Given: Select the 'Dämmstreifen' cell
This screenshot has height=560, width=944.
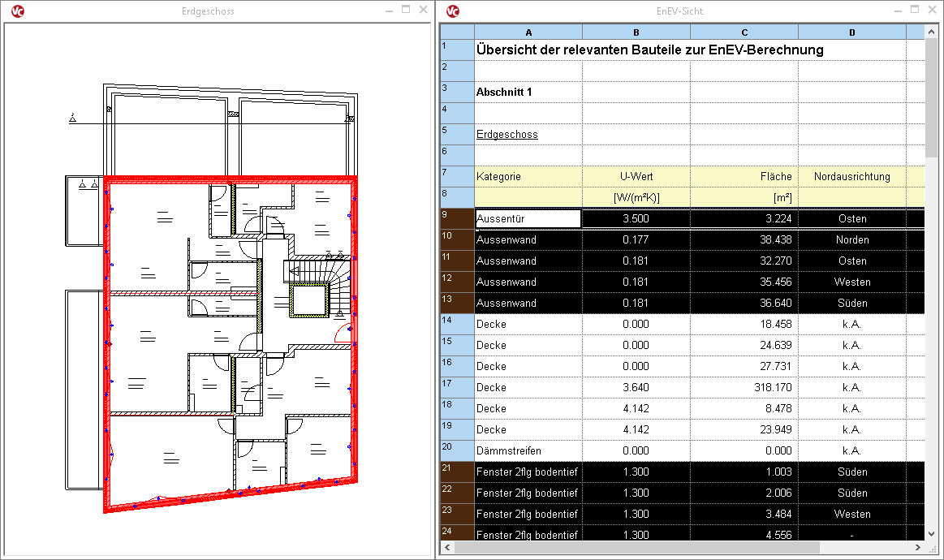Looking at the screenshot, I should click(528, 450).
